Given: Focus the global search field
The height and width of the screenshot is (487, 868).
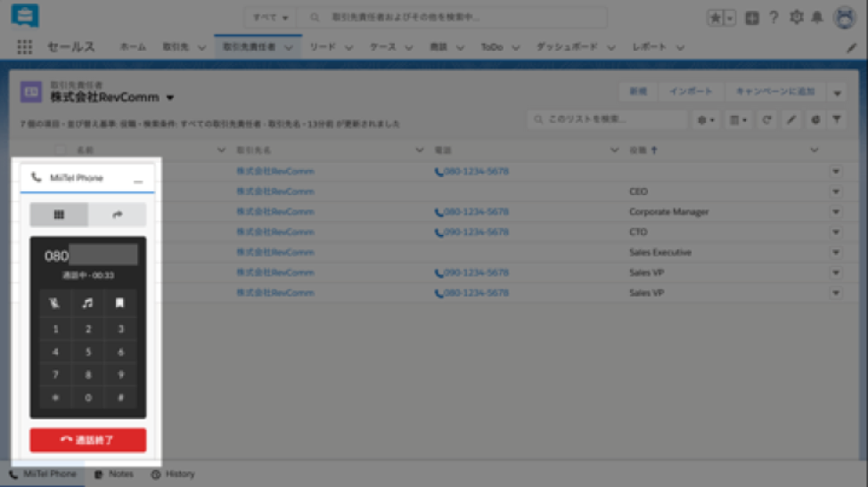Looking at the screenshot, I should 452,18.
